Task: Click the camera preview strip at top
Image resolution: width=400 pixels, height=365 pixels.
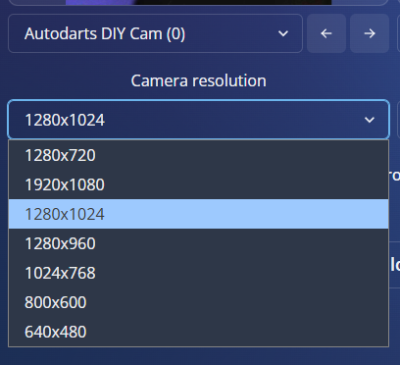Action: [198, 2]
